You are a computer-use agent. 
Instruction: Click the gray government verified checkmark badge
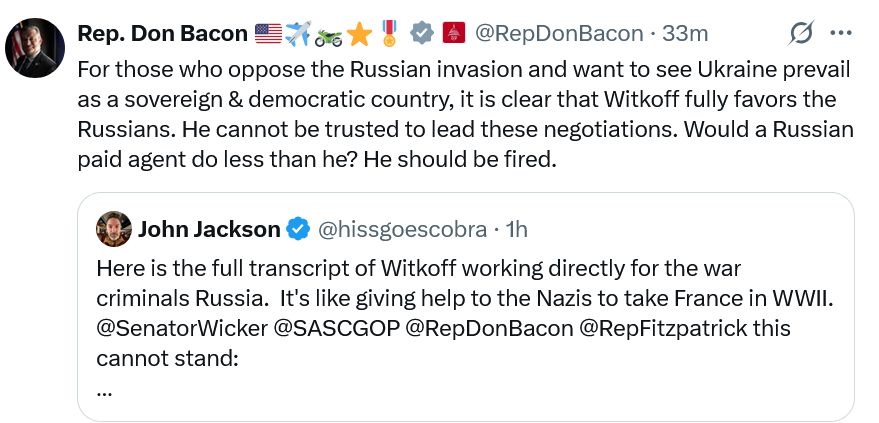point(422,34)
